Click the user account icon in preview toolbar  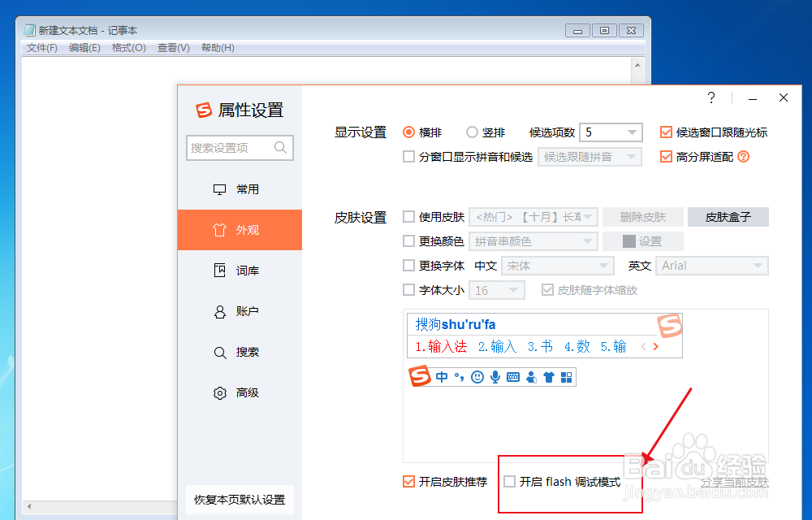click(531, 377)
